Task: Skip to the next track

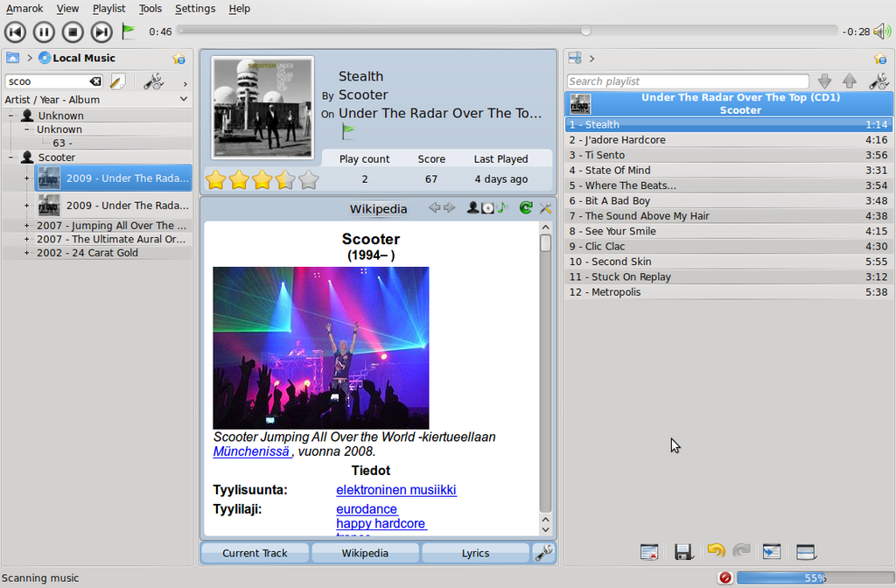Action: point(102,32)
